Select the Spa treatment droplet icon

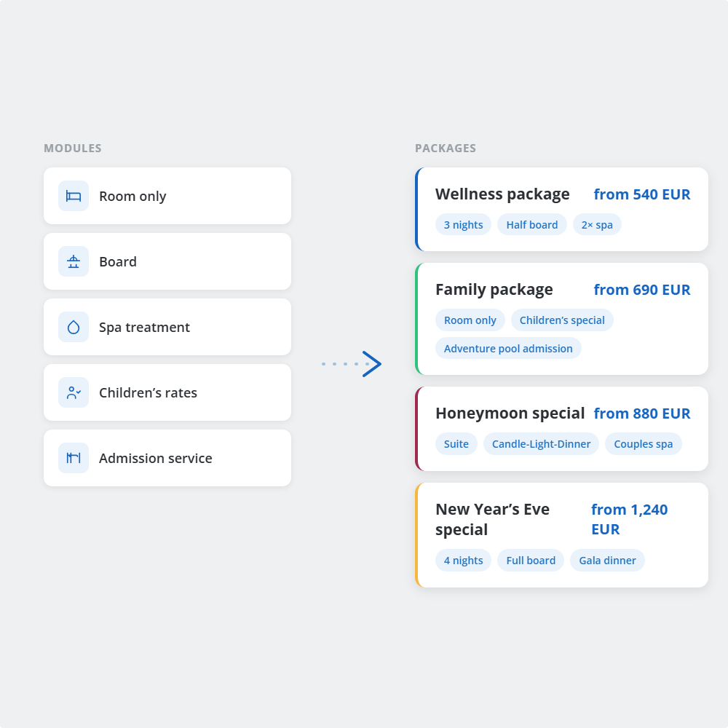74,327
